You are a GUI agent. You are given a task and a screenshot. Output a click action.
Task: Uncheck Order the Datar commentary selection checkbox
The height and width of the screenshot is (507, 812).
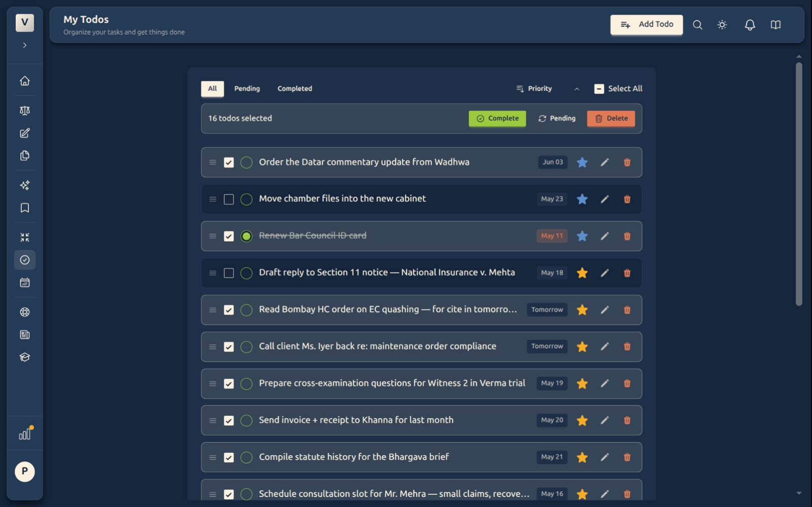[x=229, y=162]
